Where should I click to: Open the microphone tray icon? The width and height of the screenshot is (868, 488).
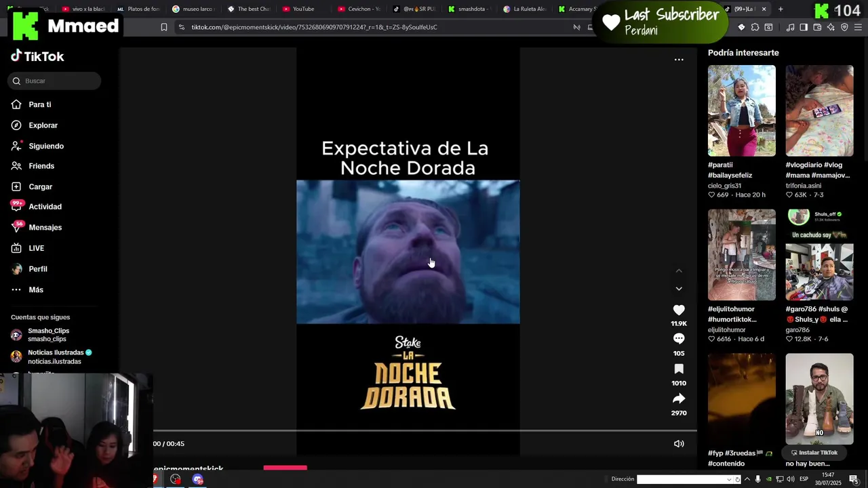coord(758,479)
